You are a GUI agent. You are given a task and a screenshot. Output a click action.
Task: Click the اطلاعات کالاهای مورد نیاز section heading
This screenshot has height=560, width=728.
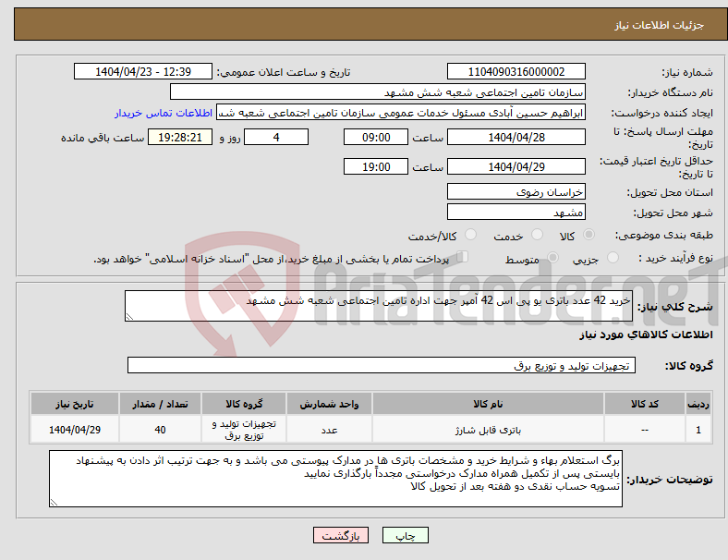click(646, 335)
